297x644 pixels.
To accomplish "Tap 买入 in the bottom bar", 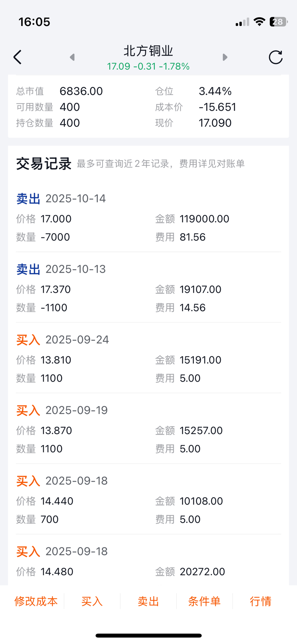I will [92, 601].
